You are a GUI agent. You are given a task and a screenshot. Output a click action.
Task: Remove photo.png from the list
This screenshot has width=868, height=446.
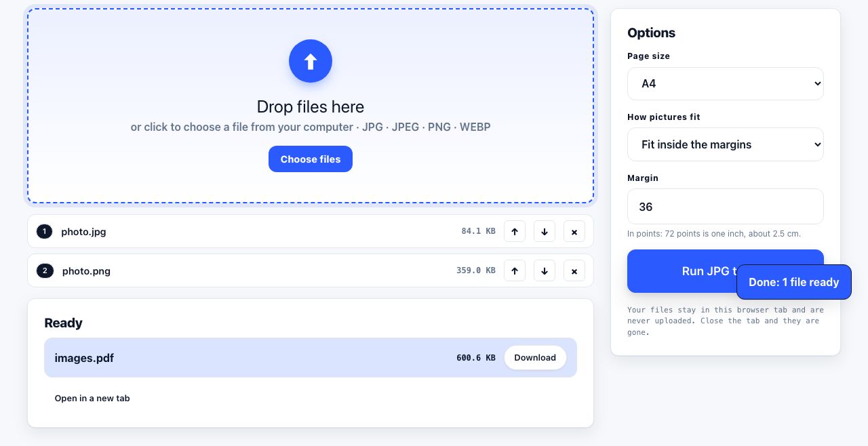point(574,270)
